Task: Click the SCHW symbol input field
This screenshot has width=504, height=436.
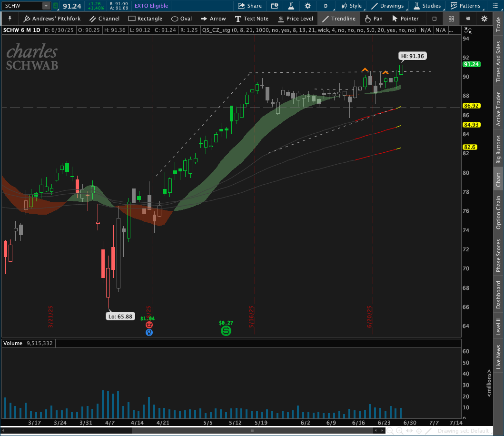Action: (x=22, y=6)
